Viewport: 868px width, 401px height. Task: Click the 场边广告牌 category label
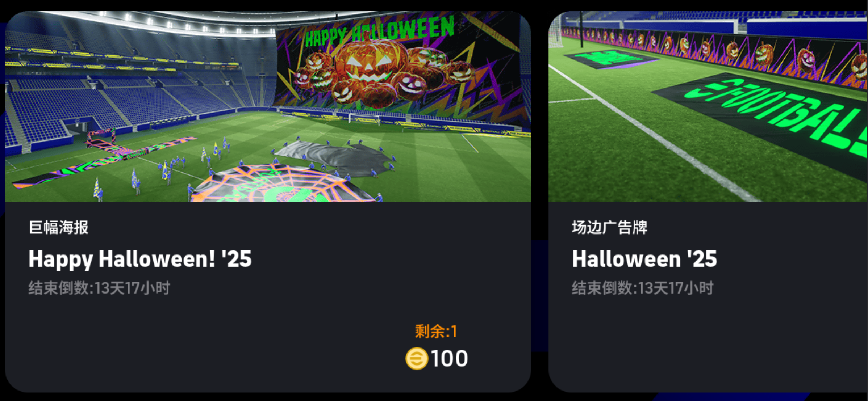coord(610,228)
